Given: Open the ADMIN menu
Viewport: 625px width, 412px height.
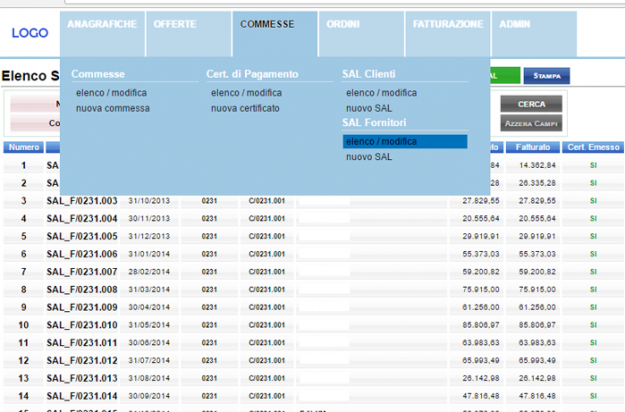Looking at the screenshot, I should point(516,24).
